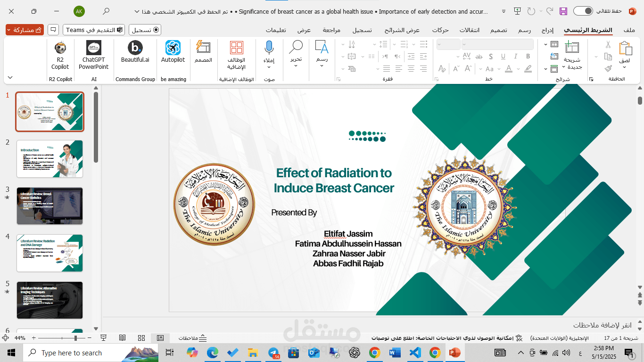The image size is (644, 362).
Task: Click the Text Shadow S icon
Action: click(x=491, y=57)
